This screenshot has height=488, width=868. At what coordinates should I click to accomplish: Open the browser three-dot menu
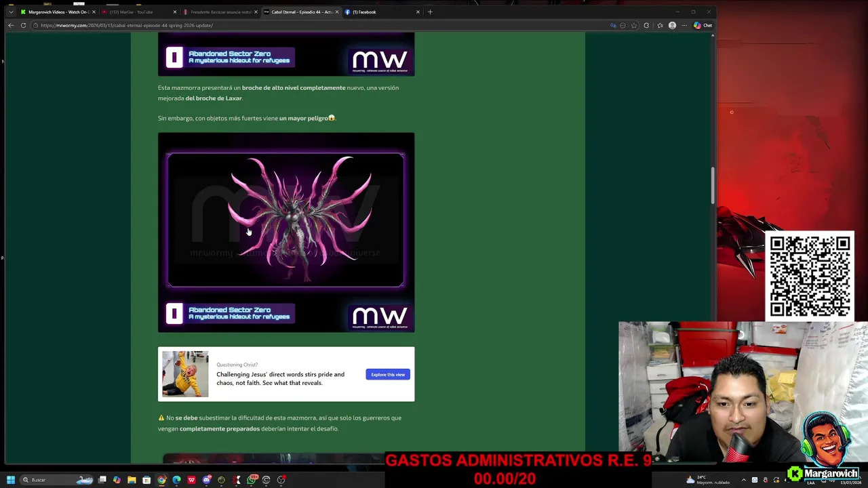[684, 25]
